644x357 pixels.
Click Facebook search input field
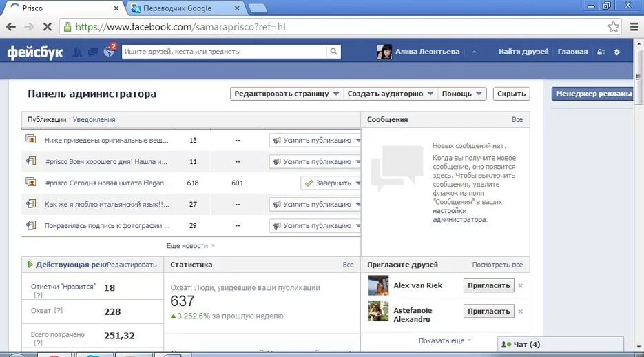click(225, 52)
